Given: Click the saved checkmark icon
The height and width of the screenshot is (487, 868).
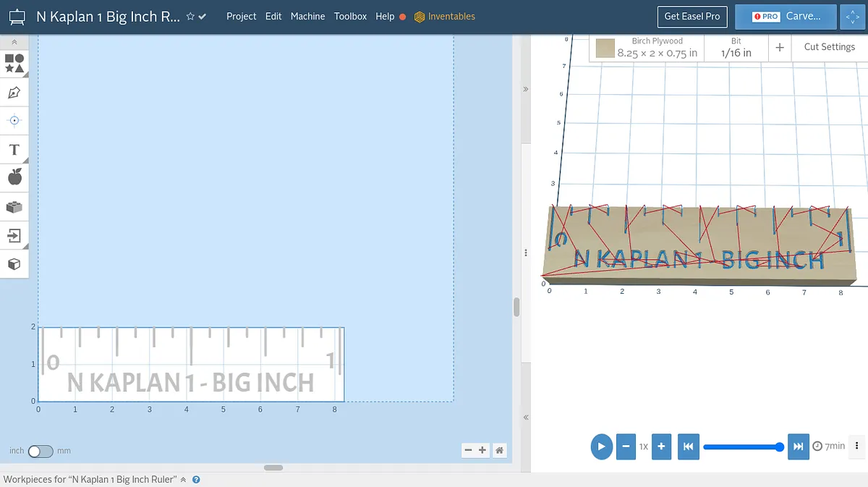Looking at the screenshot, I should pos(203,17).
